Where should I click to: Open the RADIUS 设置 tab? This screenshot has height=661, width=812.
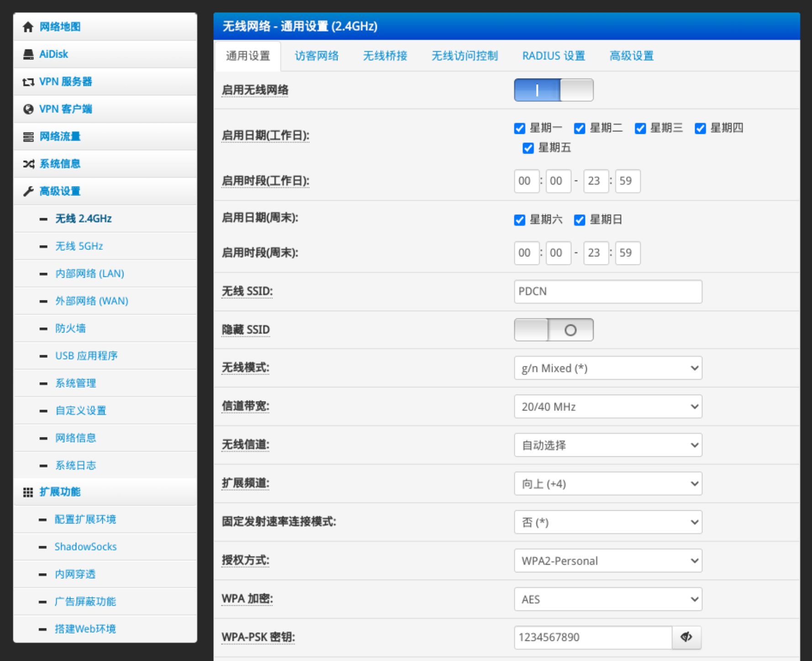(554, 56)
